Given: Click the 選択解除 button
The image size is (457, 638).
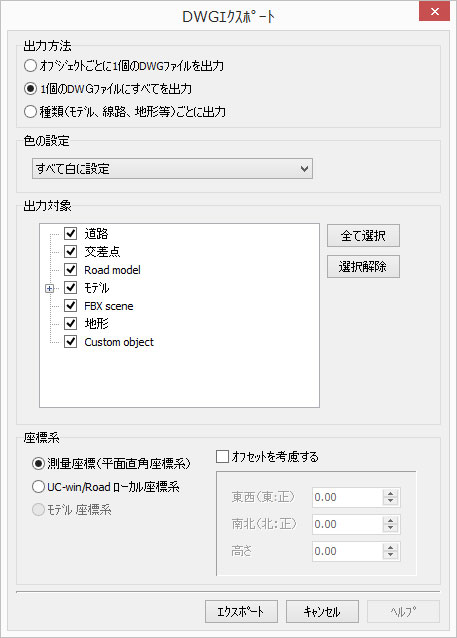Looking at the screenshot, I should click(x=363, y=267).
